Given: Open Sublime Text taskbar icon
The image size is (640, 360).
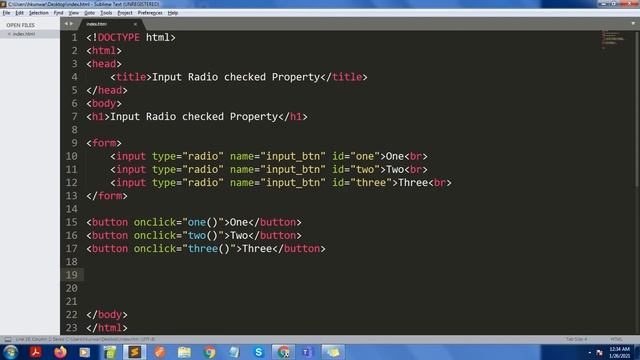Looking at the screenshot, I should (x=134, y=352).
